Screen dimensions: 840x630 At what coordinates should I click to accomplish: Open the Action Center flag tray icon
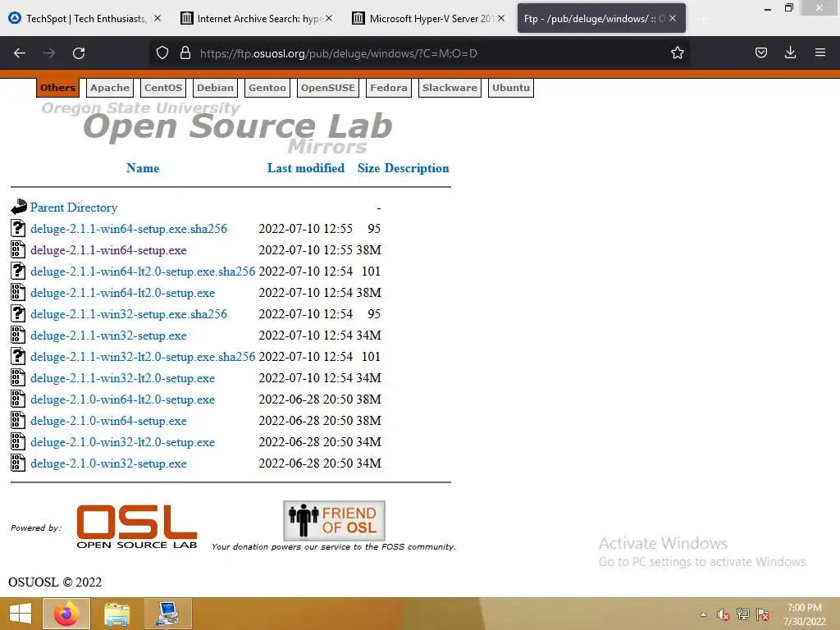pyautogui.click(x=763, y=614)
